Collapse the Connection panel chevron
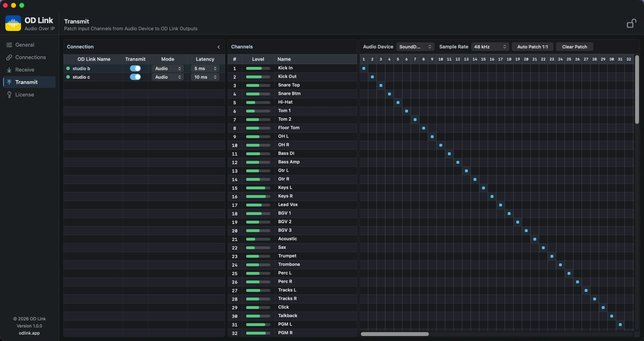The width and height of the screenshot is (644, 341). point(219,47)
